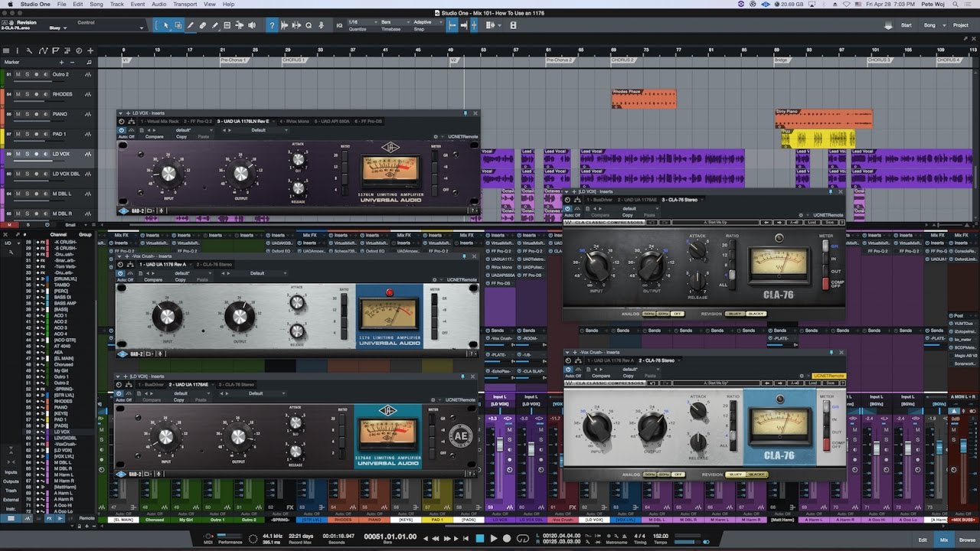Open Bluey preset dropdown in Revision panel

pyautogui.click(x=60, y=28)
